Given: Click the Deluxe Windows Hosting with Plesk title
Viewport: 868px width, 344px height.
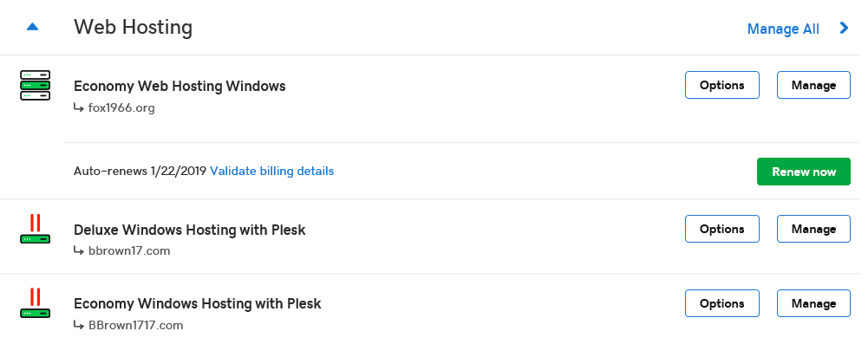Looking at the screenshot, I should [189, 230].
